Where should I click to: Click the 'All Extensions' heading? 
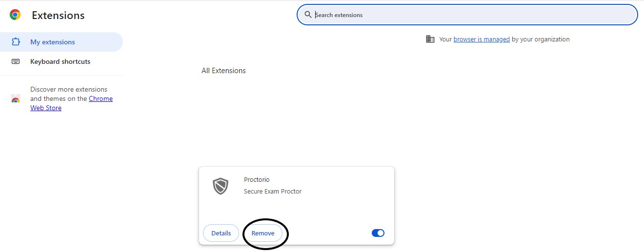pyautogui.click(x=223, y=71)
